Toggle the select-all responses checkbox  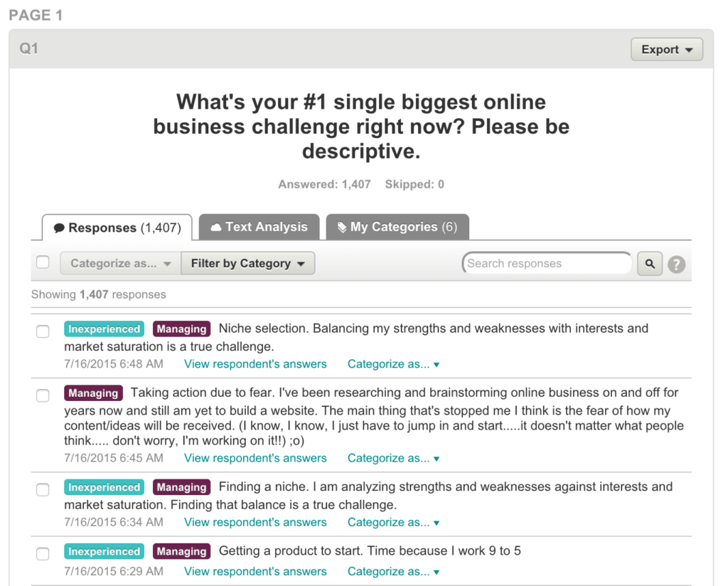43,262
